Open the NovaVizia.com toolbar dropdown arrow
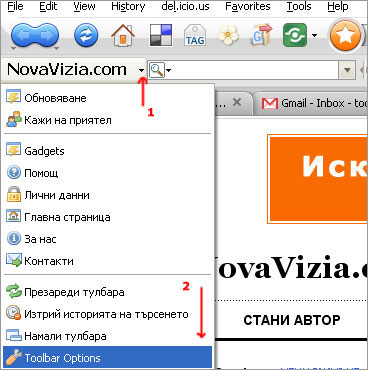This screenshot has width=368, height=370. pyautogui.click(x=141, y=70)
